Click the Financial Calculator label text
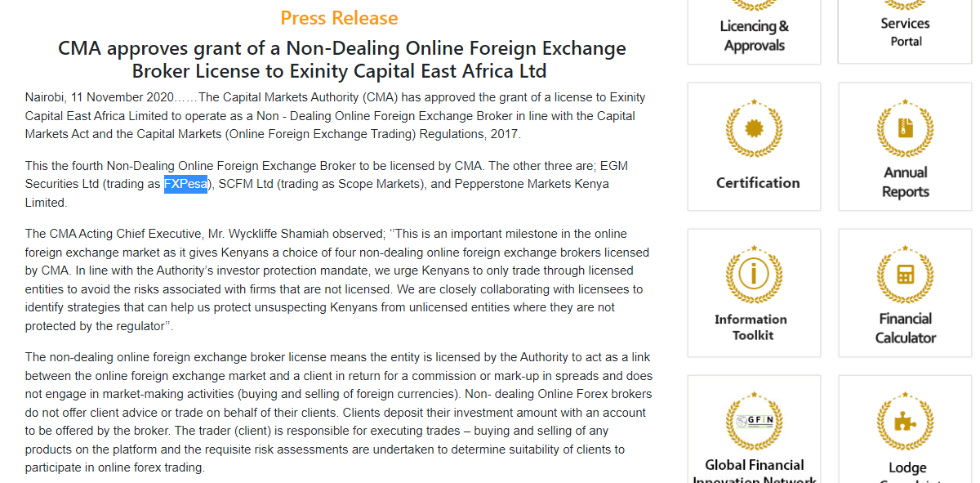This screenshot has width=980, height=483. pos(905,328)
